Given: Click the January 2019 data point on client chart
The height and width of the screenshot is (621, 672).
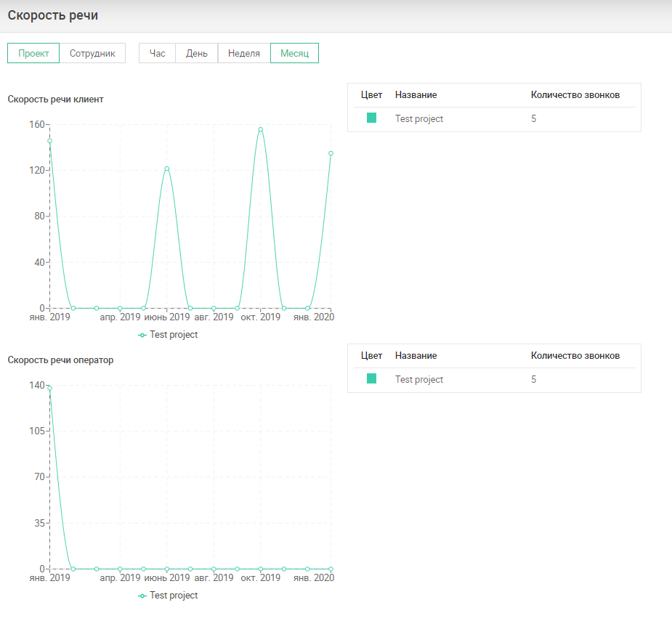Looking at the screenshot, I should 49,141.
